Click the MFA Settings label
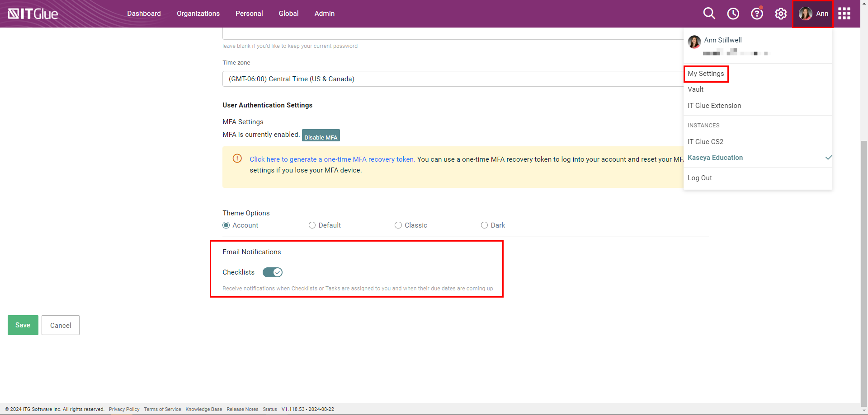Image resolution: width=868 pixels, height=415 pixels. [243, 122]
